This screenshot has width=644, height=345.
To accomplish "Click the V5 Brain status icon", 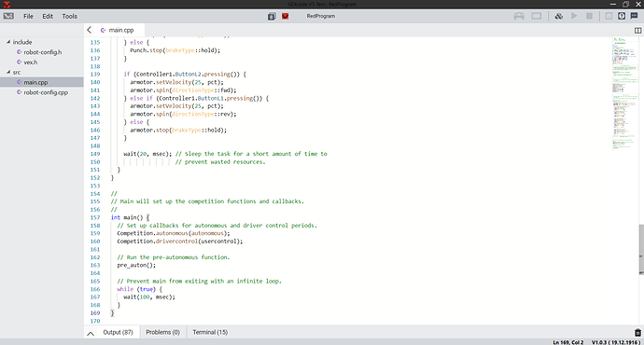I will tap(537, 16).
